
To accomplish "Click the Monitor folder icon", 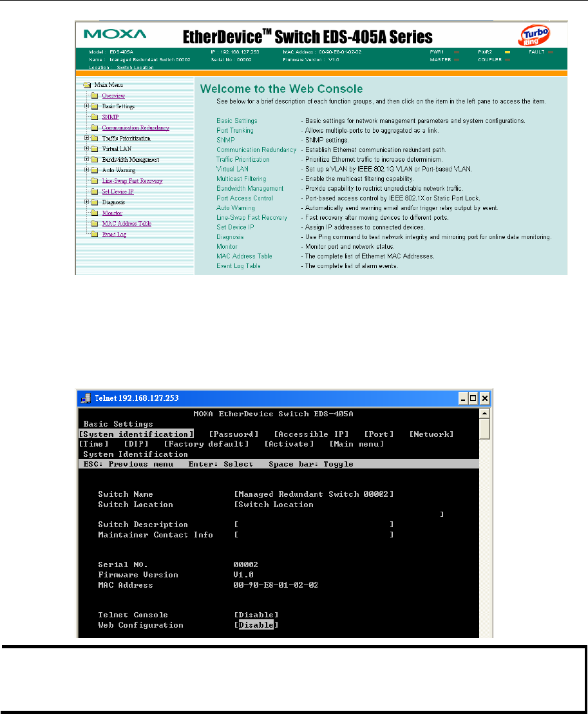I will point(94,213).
